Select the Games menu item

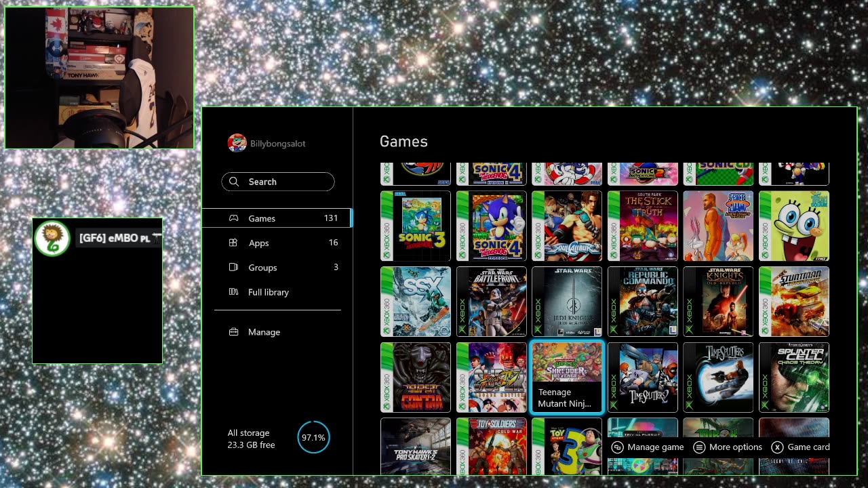click(277, 218)
